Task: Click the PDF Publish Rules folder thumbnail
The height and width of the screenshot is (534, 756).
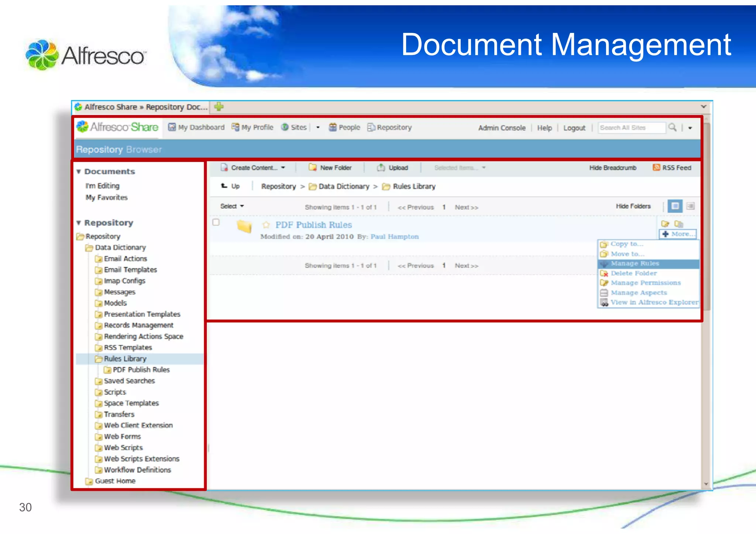Action: tap(244, 226)
